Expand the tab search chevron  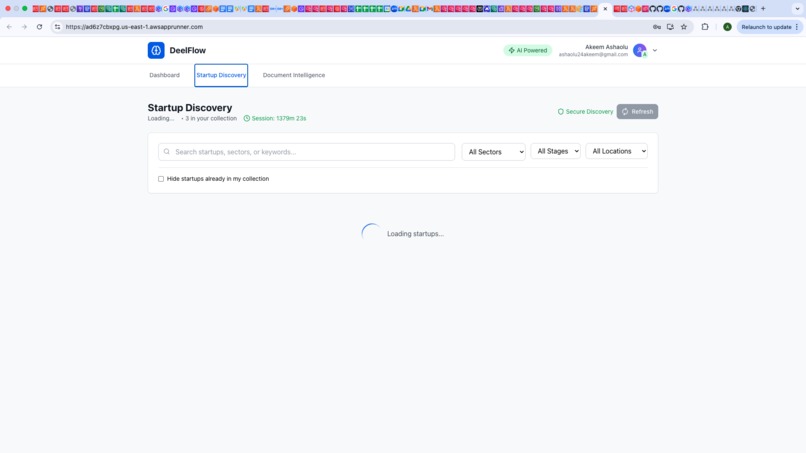797,9
